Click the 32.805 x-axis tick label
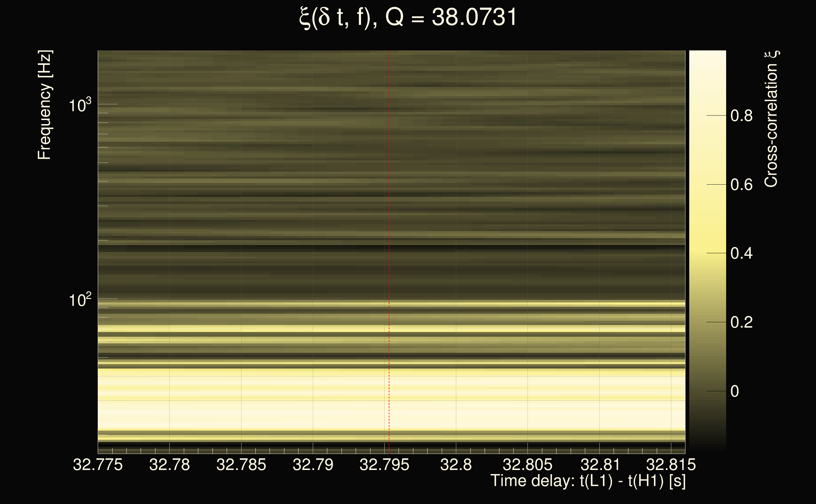The height and width of the screenshot is (504, 816). (x=527, y=465)
